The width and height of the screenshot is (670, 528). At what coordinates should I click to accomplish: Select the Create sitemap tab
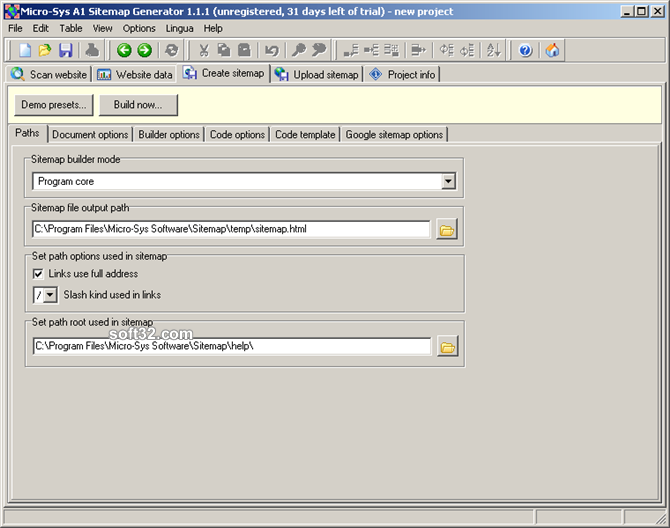(x=223, y=73)
